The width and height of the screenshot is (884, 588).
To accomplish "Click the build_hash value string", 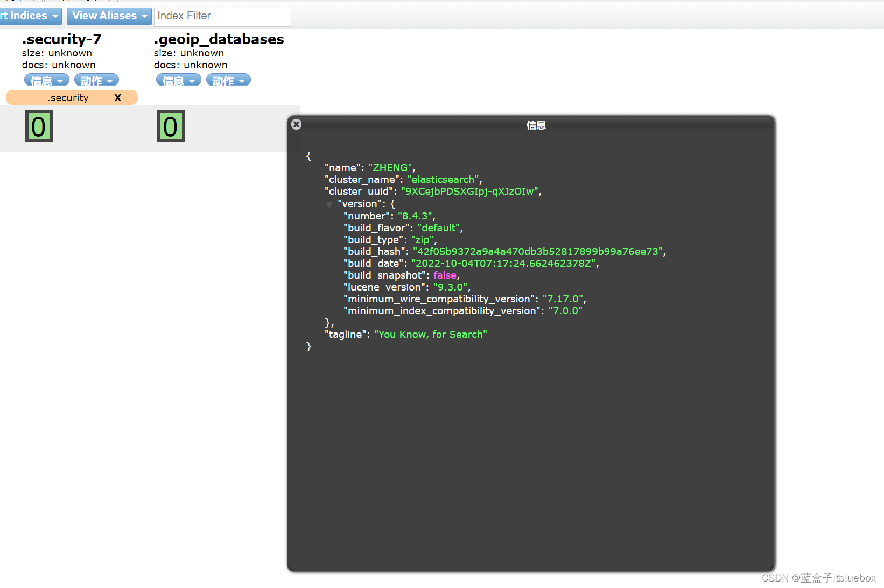I will point(538,252).
